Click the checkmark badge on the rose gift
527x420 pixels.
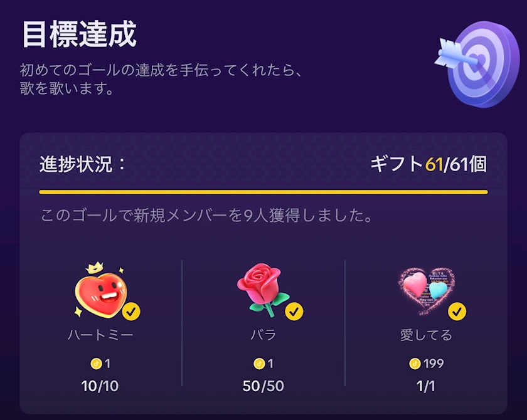(x=294, y=311)
